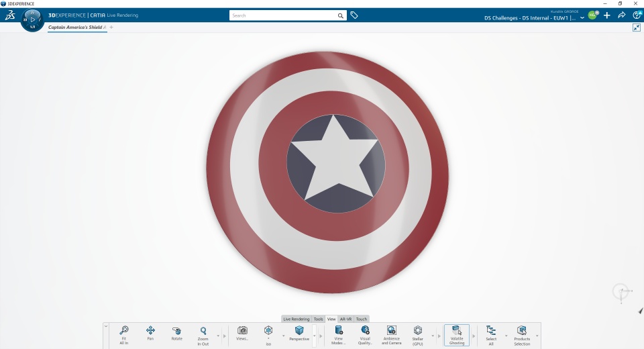Image resolution: width=644 pixels, height=349 pixels.
Task: Click the compass play button center
Action: [x=33, y=19]
